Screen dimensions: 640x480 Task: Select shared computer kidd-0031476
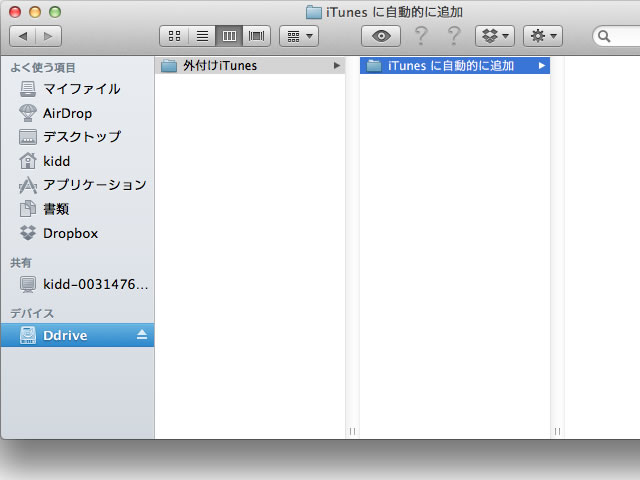pos(78,284)
